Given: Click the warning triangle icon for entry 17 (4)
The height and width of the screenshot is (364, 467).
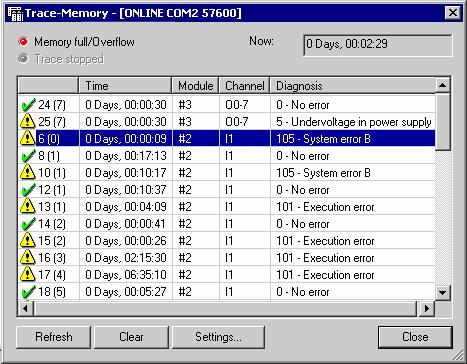Looking at the screenshot, I should point(28,274).
